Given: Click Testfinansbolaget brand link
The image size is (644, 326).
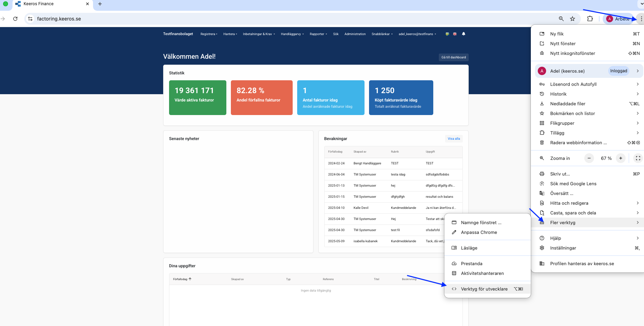Looking at the screenshot, I should click(178, 34).
